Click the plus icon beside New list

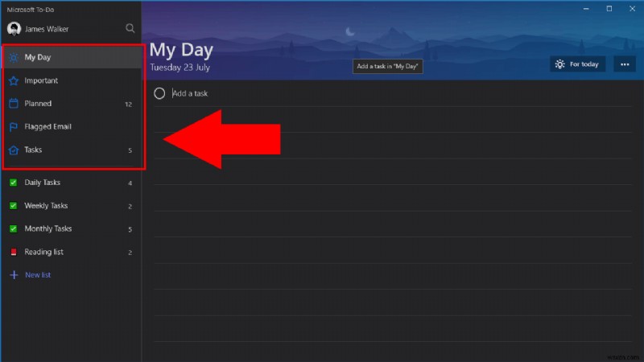[x=14, y=275]
